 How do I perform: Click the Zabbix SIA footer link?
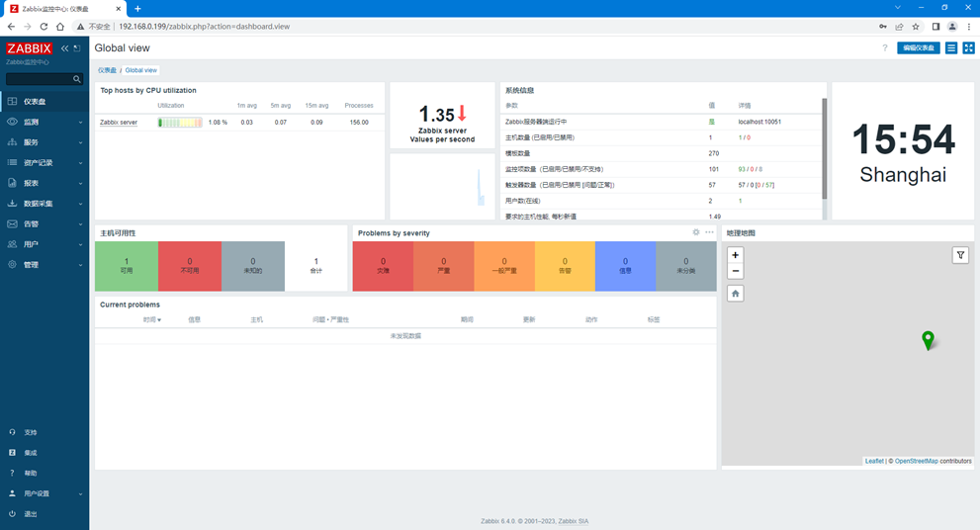574,521
